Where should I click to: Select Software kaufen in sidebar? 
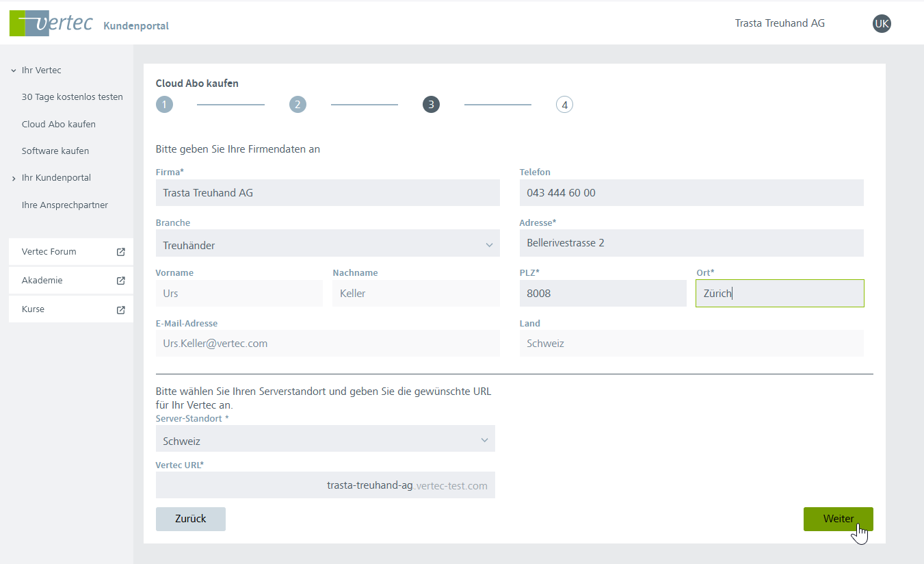click(55, 151)
